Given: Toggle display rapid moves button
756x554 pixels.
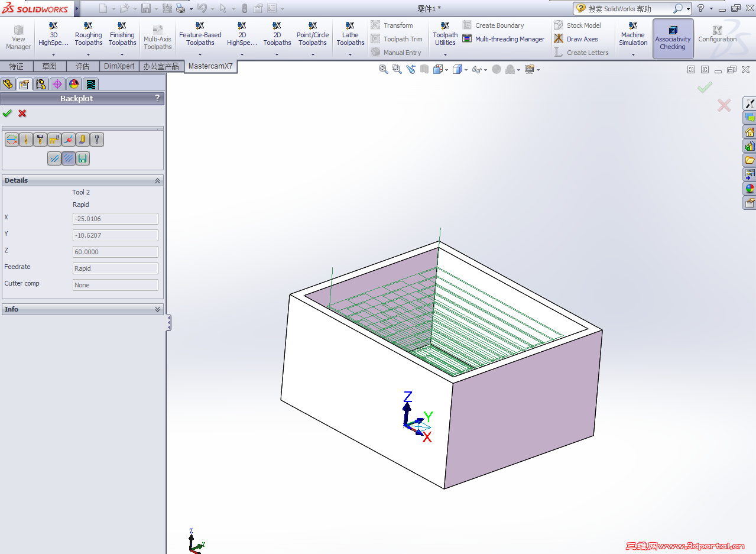Looking at the screenshot, I should 54,140.
